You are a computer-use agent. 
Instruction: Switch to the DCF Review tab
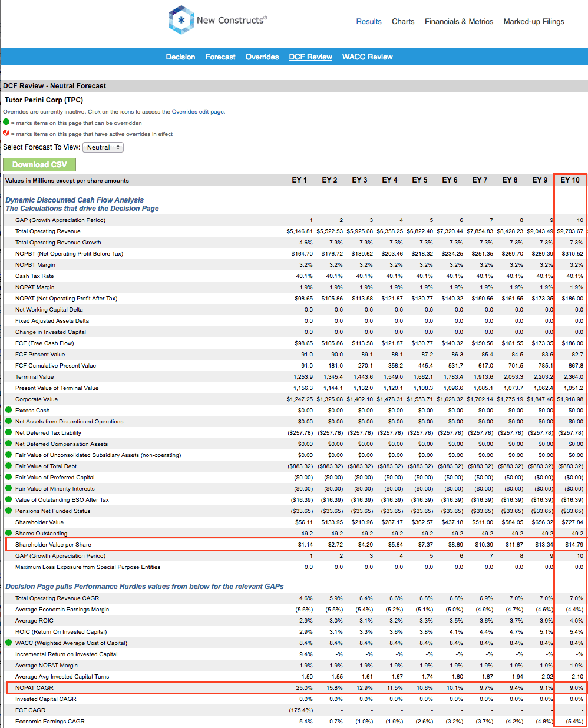(x=310, y=57)
